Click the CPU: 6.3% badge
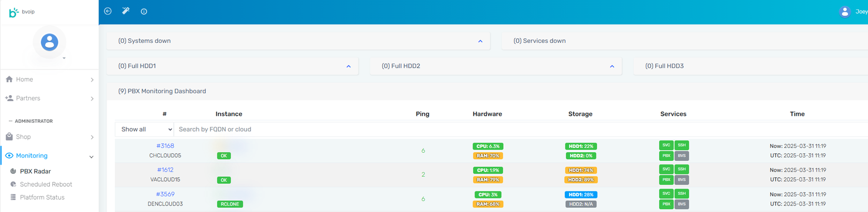Viewport: 868px width, 212px height. [488, 146]
